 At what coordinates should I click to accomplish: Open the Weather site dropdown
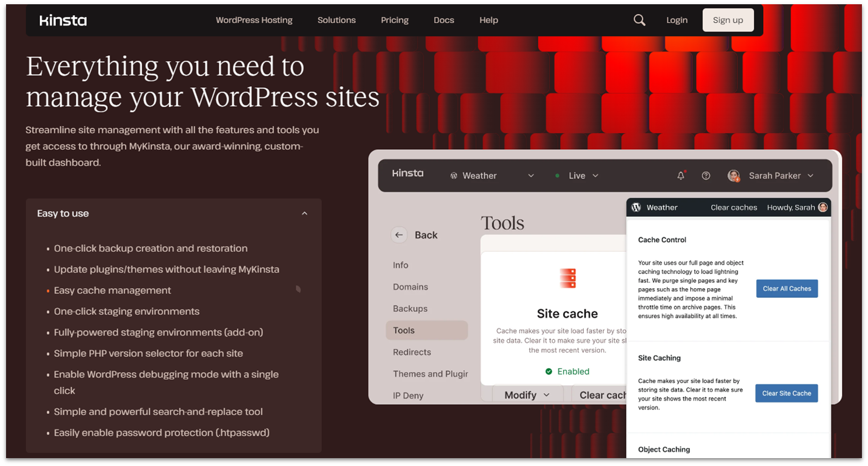[492, 175]
